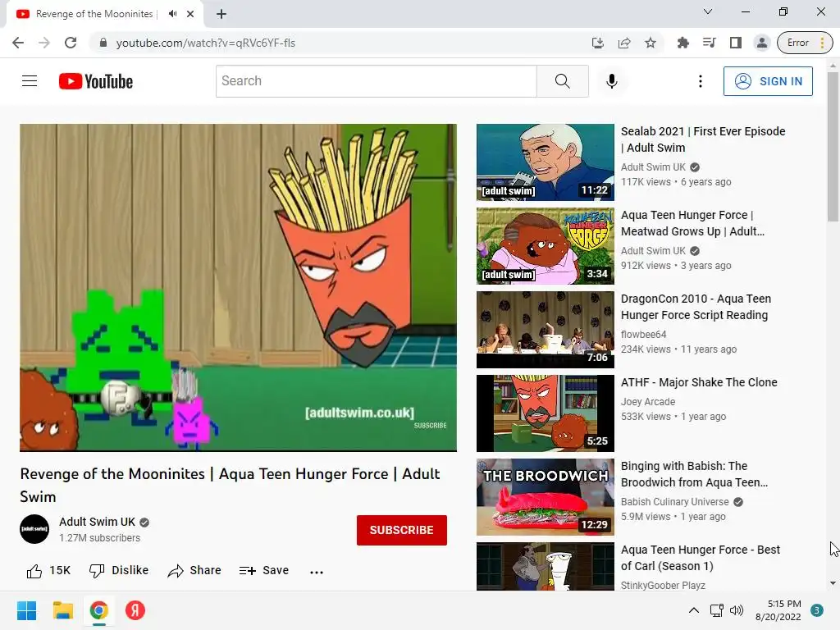Viewport: 840px width, 630px height.
Task: Mute tab using the speaker icon
Action: (x=172, y=14)
